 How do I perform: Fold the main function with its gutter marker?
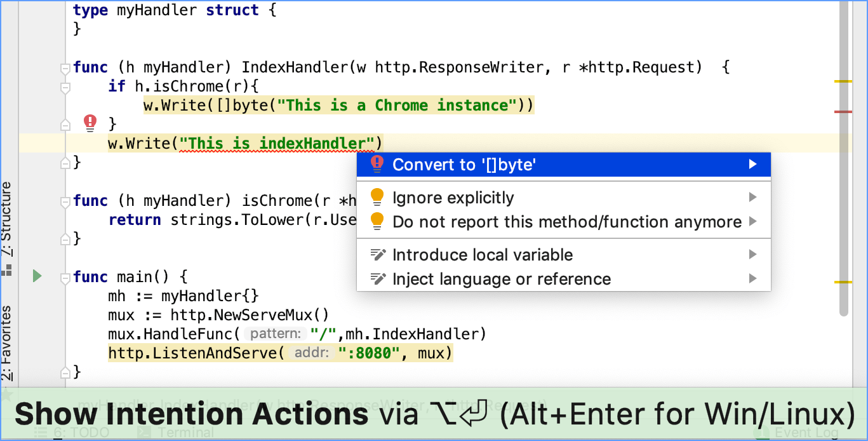(64, 278)
